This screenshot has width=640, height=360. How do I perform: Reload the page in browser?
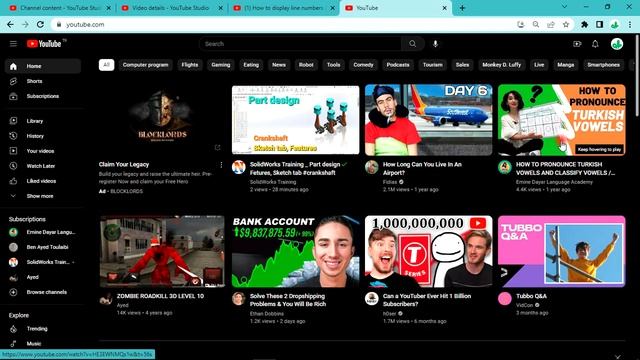(40, 24)
